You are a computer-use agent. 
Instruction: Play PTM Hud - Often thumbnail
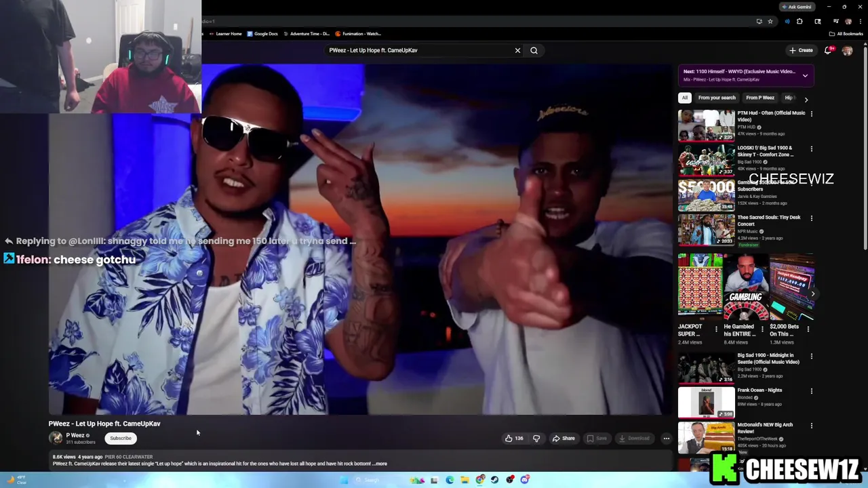[706, 125]
